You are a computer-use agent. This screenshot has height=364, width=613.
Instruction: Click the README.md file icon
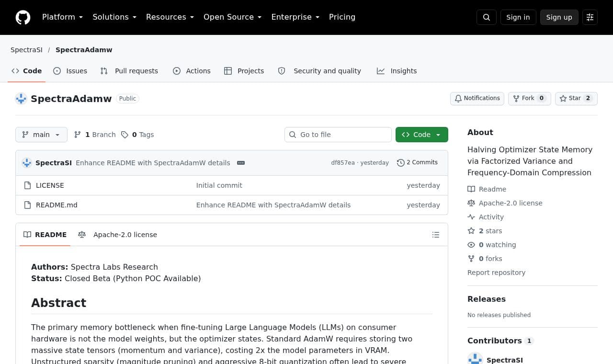pyautogui.click(x=27, y=205)
